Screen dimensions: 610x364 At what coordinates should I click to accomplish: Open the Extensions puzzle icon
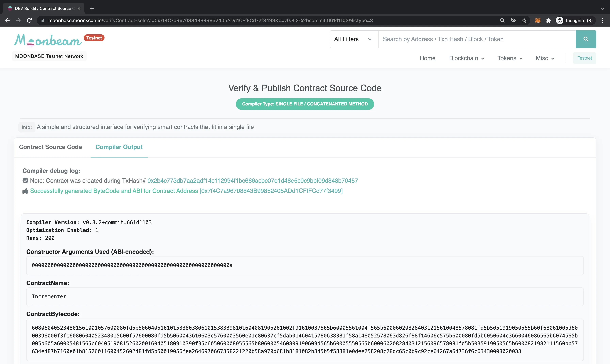tap(549, 20)
